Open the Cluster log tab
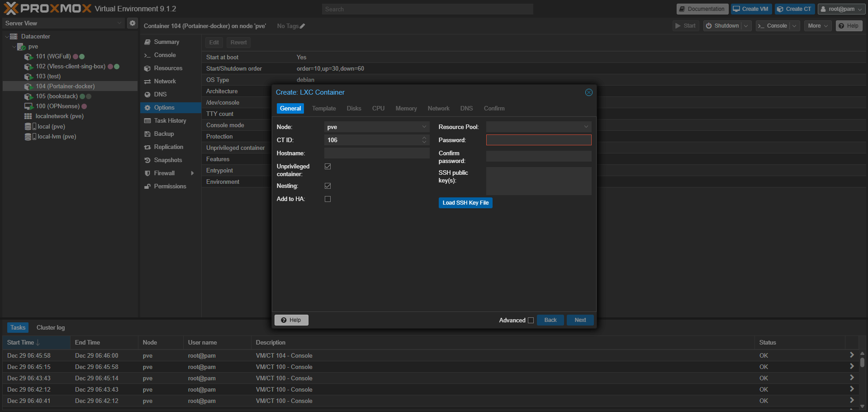868x412 pixels. pos(51,328)
